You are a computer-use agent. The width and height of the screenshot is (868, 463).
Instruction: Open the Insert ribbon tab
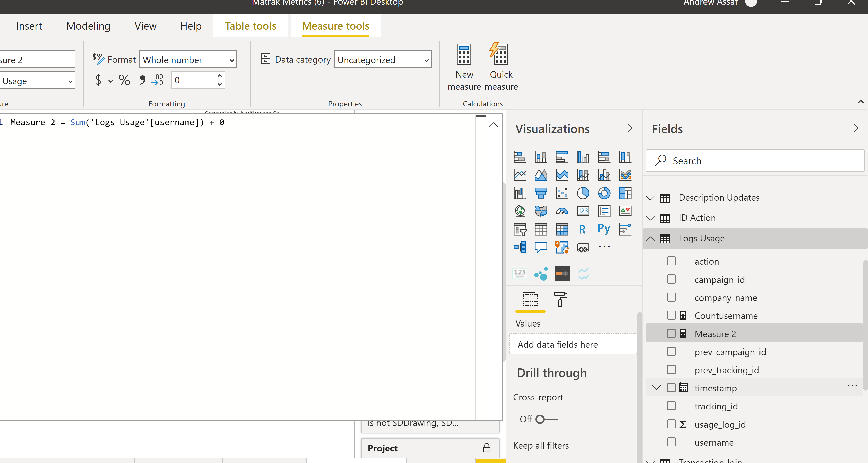29,26
